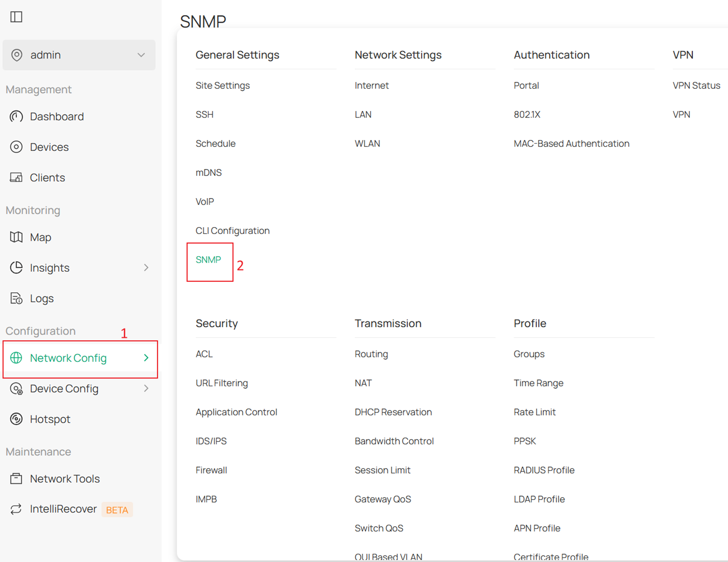Click the IntelliRecover sync icon

[x=16, y=509]
